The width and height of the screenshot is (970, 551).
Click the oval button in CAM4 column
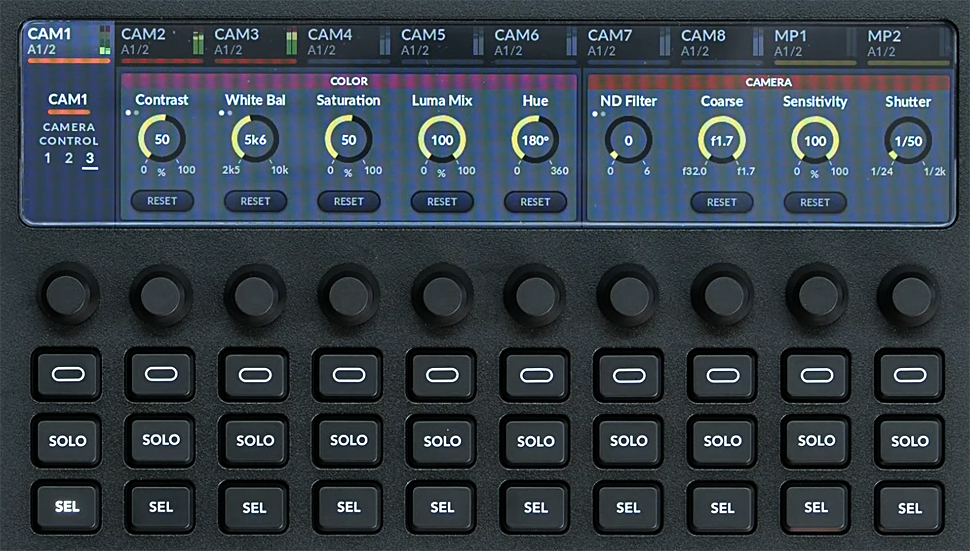[348, 375]
